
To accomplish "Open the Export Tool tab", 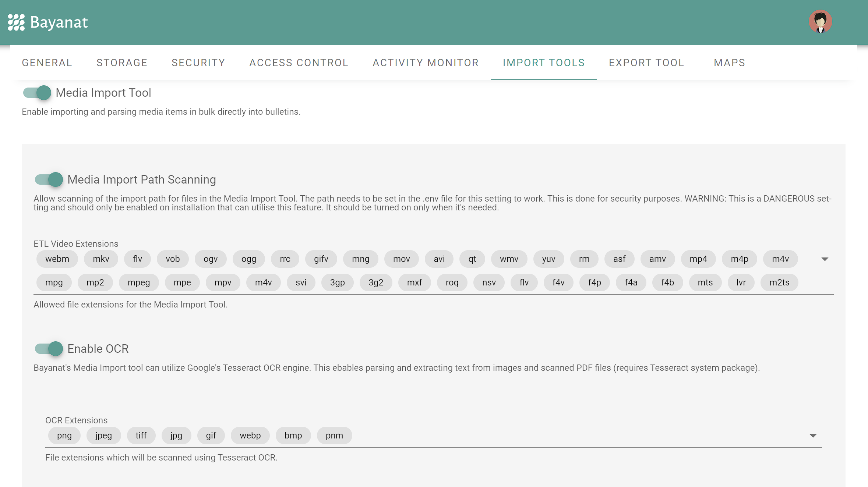I will [x=646, y=63].
